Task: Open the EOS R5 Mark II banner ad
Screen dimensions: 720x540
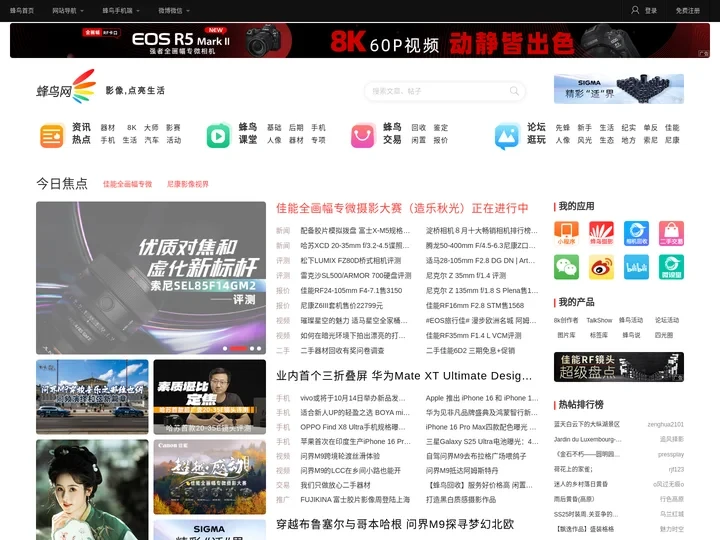Action: pos(360,40)
